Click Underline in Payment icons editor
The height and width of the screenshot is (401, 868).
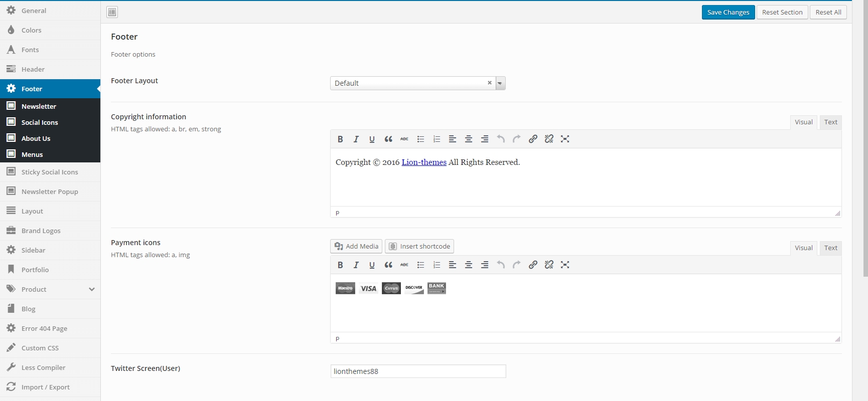pyautogui.click(x=372, y=265)
